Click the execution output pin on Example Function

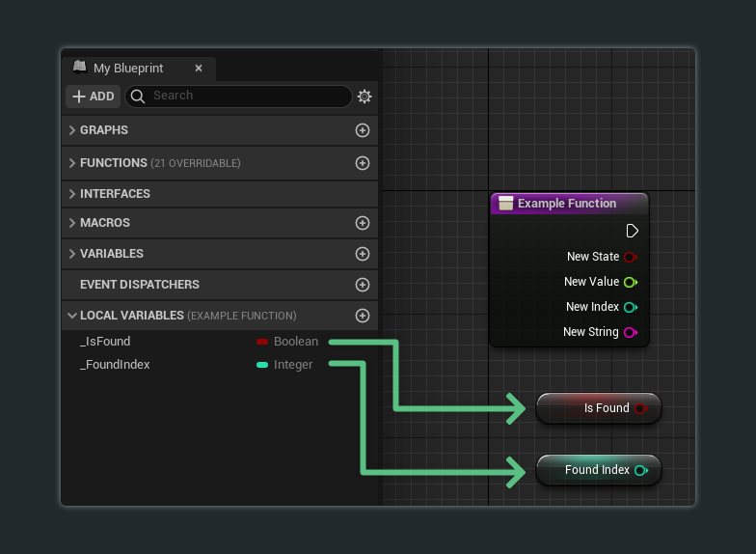coord(633,231)
